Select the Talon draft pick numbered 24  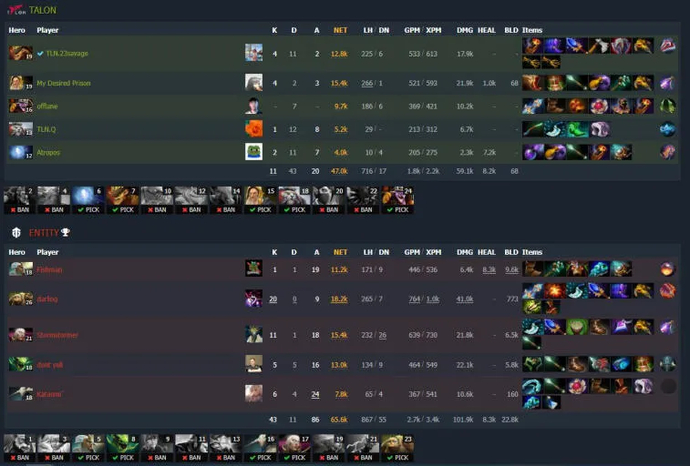[397, 200]
